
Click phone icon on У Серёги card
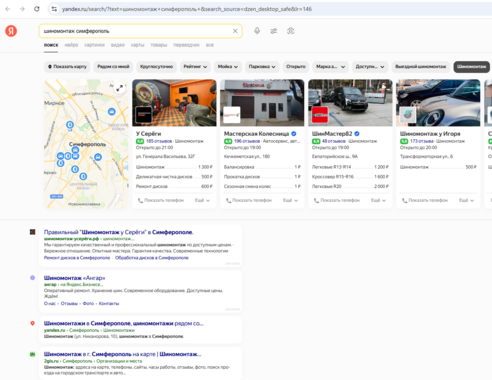(x=140, y=200)
